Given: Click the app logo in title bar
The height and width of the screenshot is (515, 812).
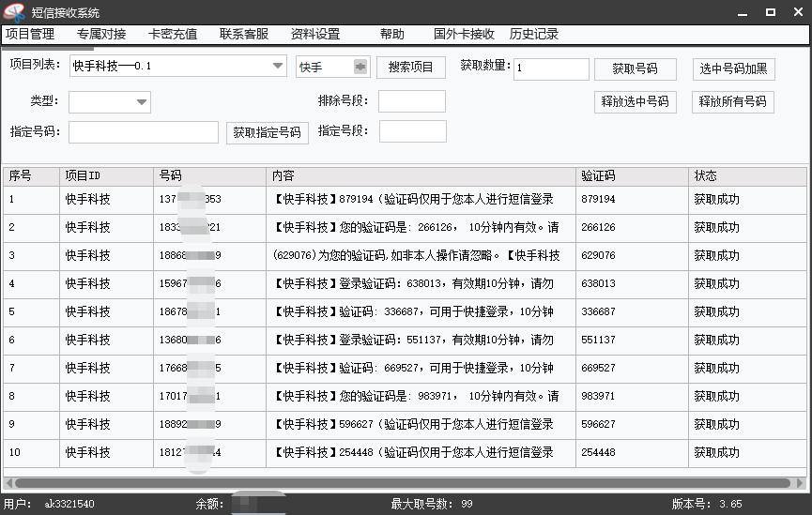Looking at the screenshot, I should tap(14, 12).
